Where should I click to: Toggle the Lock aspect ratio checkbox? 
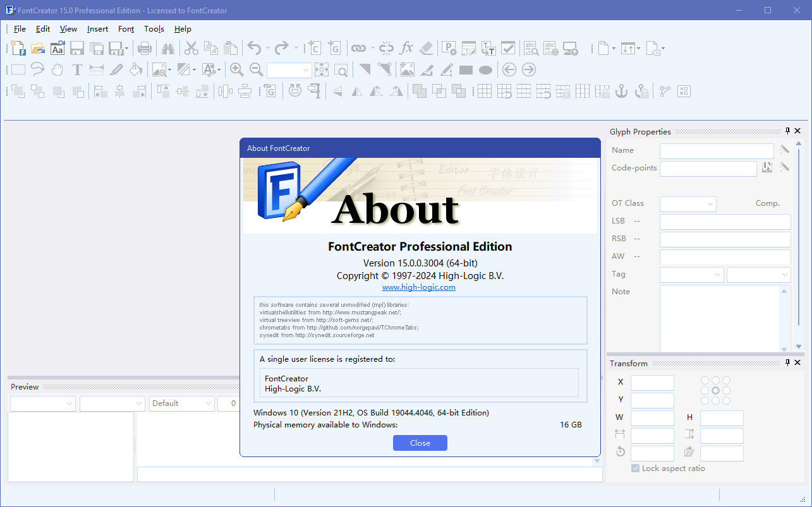[635, 468]
